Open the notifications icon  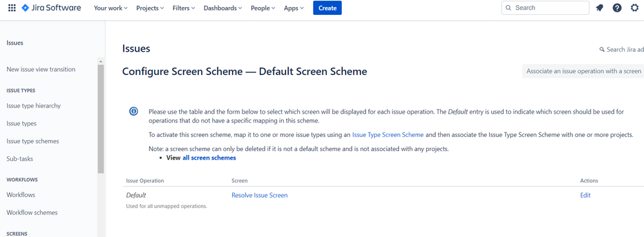coord(600,8)
